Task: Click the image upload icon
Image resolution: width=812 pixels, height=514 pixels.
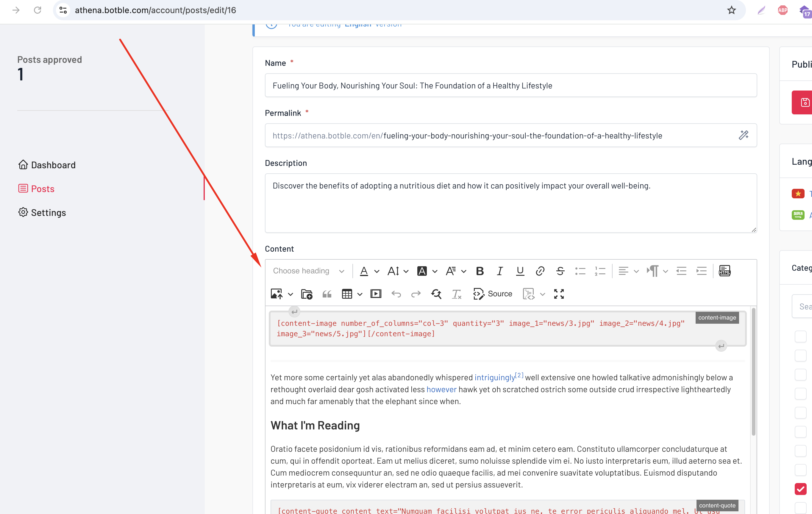Action: coord(277,294)
